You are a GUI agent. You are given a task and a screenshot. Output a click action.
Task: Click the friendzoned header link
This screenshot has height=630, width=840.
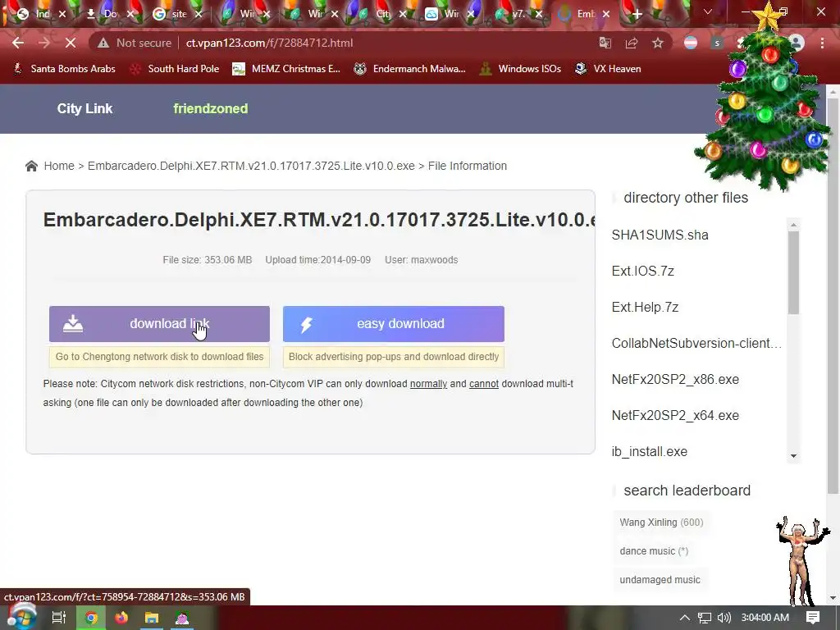211,109
